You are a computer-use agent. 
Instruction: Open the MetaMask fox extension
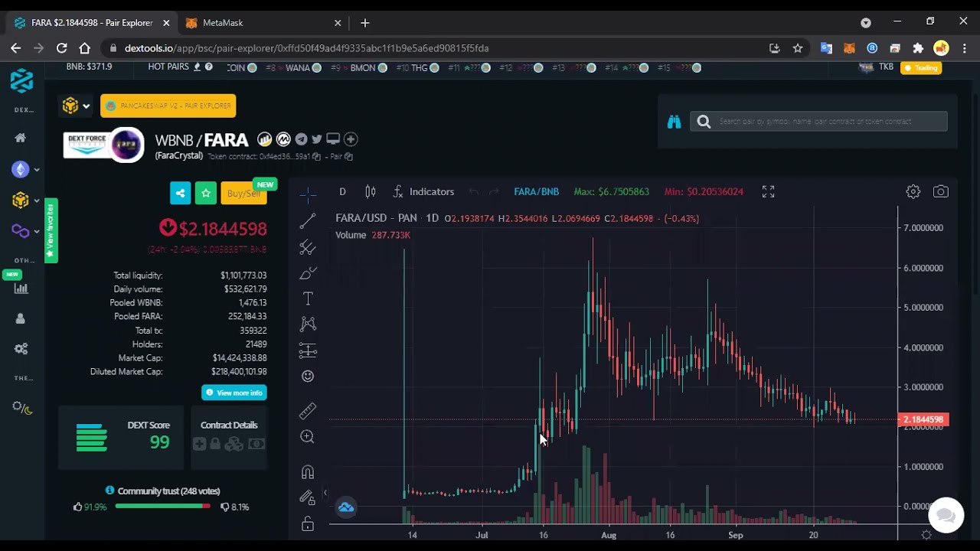(849, 48)
